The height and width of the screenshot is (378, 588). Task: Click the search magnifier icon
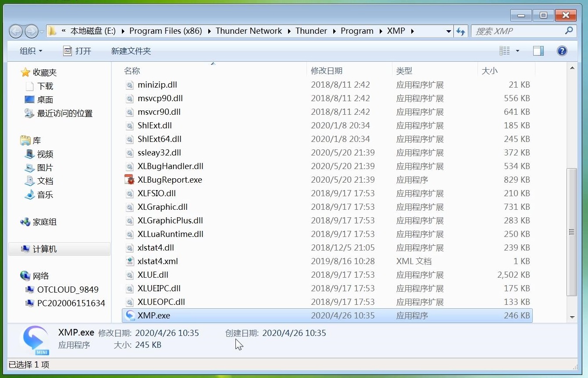(569, 31)
